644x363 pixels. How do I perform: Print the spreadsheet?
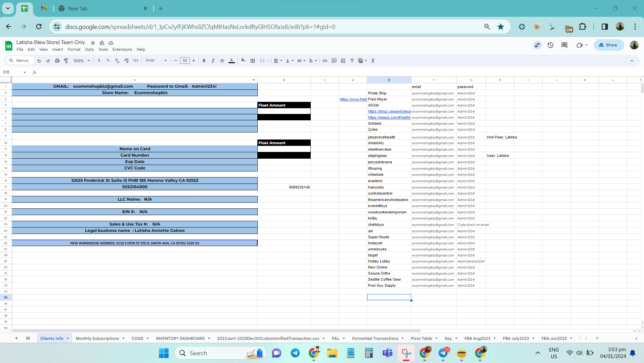pyautogui.click(x=57, y=61)
